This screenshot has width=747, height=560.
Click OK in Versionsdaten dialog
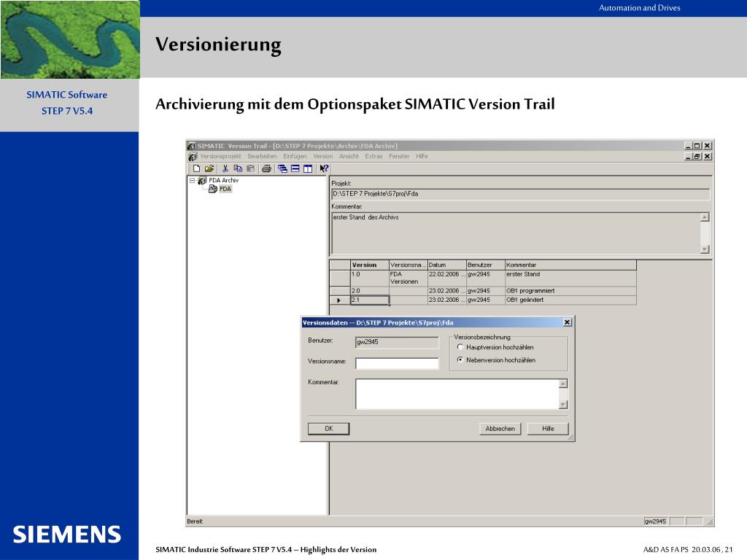pos(329,429)
